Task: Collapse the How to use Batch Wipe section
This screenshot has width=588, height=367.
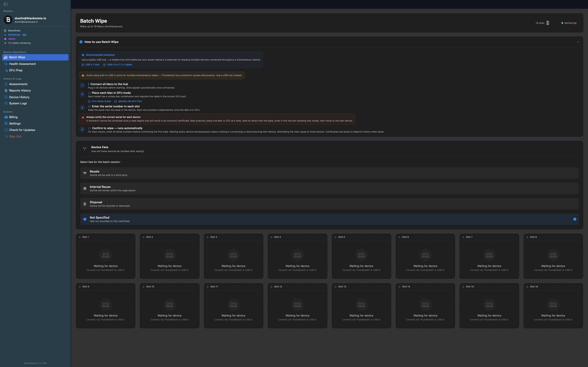Action: click(x=578, y=42)
